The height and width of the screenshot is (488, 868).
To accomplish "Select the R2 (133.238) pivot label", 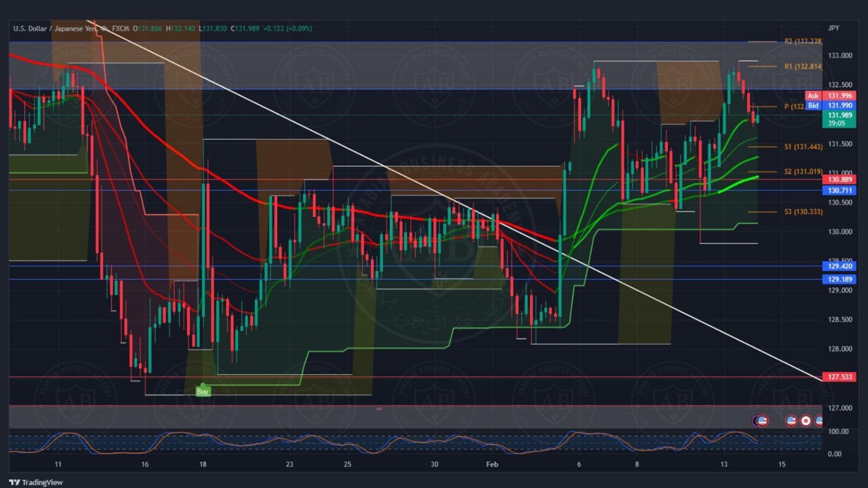I will pyautogui.click(x=803, y=42).
